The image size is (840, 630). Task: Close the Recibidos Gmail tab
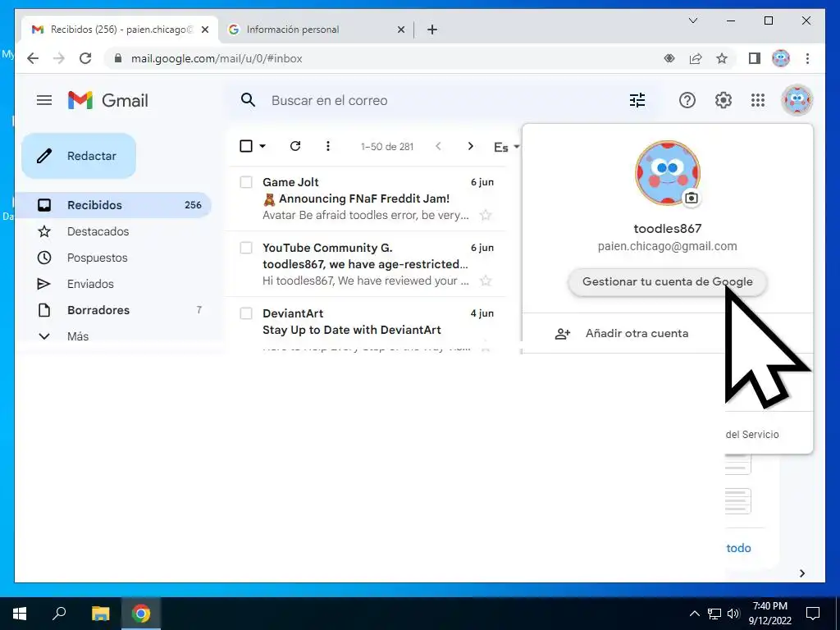[x=204, y=30]
